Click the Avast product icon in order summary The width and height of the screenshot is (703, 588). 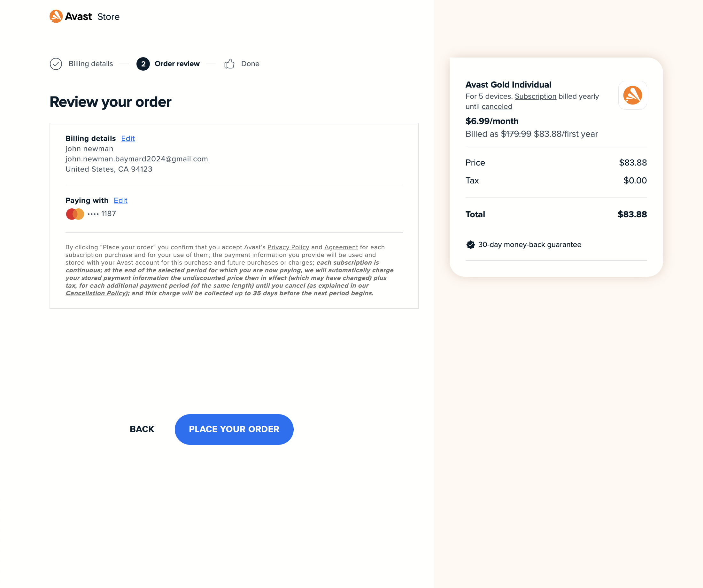point(632,96)
